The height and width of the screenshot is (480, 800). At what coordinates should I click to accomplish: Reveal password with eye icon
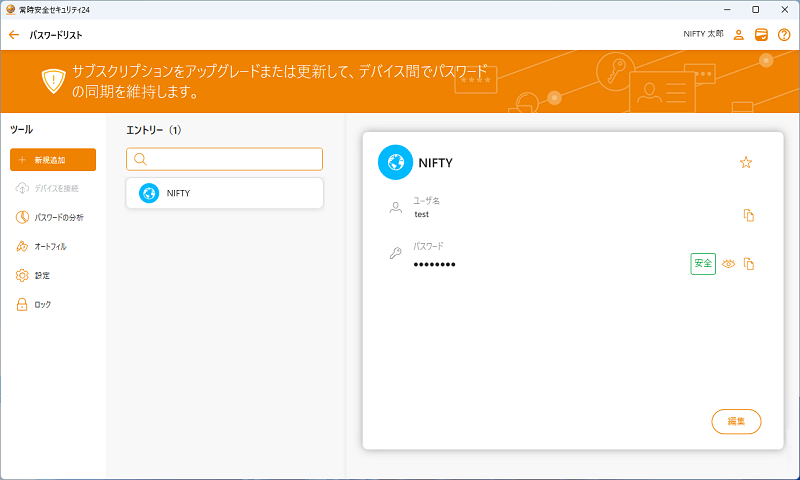pos(729,264)
